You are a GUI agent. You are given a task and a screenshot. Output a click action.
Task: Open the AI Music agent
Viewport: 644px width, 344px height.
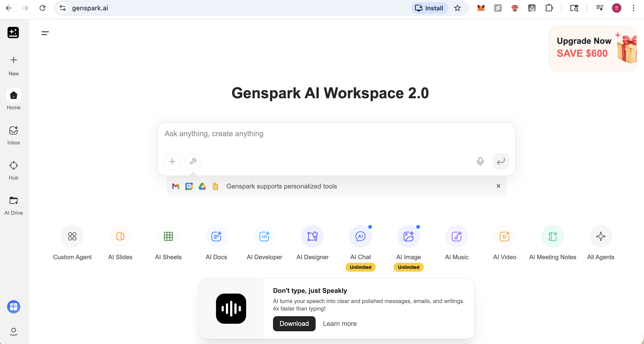[x=457, y=236]
